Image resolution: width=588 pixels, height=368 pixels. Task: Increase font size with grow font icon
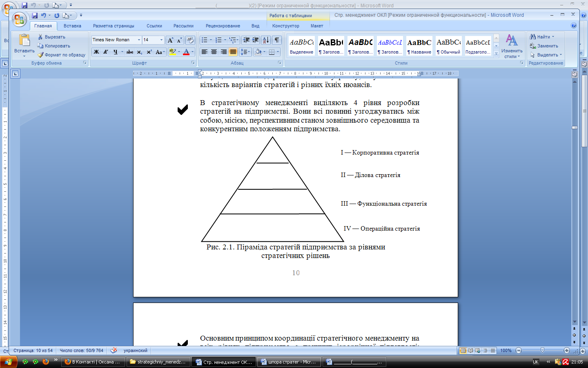[x=171, y=40]
